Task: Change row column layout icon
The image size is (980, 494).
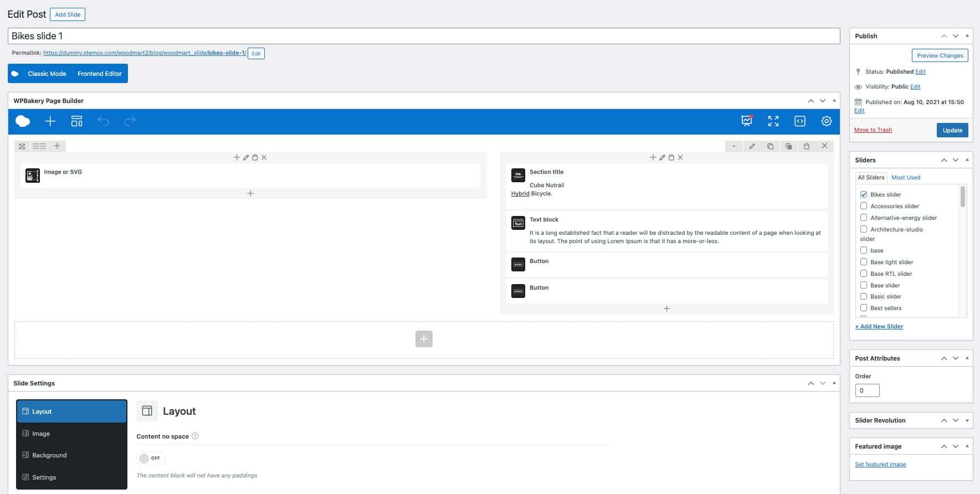Action: 39,146
